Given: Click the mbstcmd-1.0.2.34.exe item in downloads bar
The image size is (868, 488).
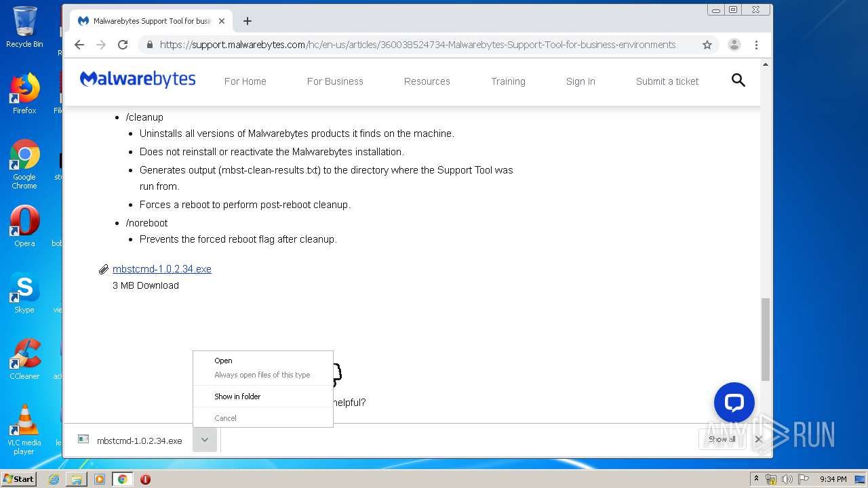Looking at the screenshot, I should point(130,441).
